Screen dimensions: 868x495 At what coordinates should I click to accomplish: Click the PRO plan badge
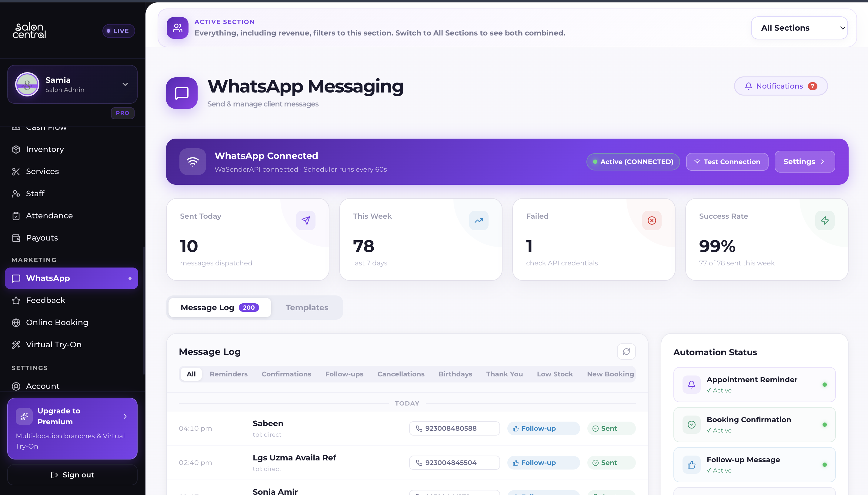123,113
